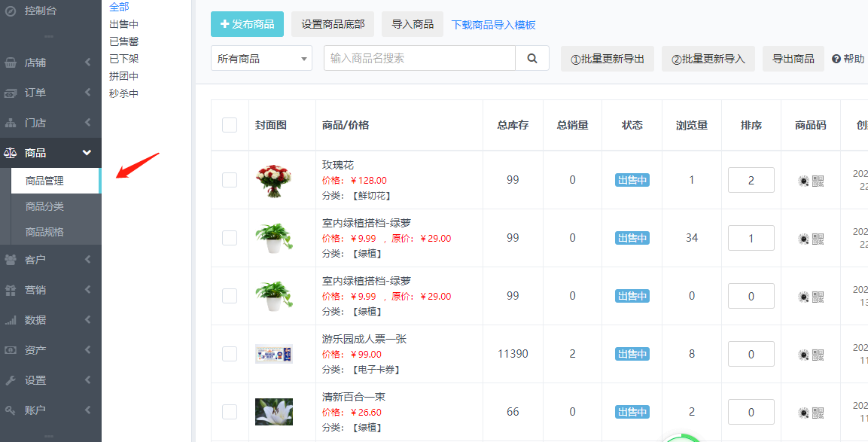Filter by 已售罄 products
Viewport: 868px width, 442px height.
pos(124,41)
